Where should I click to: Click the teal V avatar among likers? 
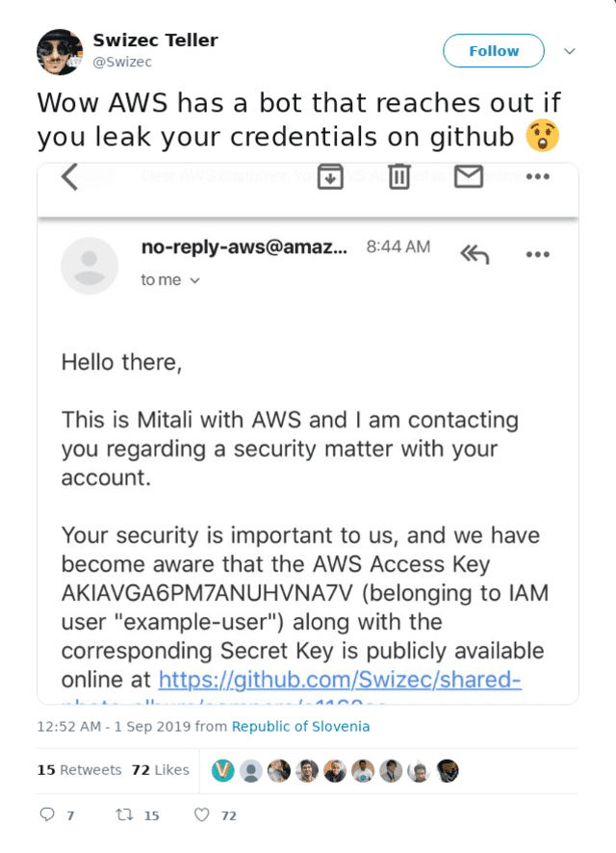tap(223, 771)
